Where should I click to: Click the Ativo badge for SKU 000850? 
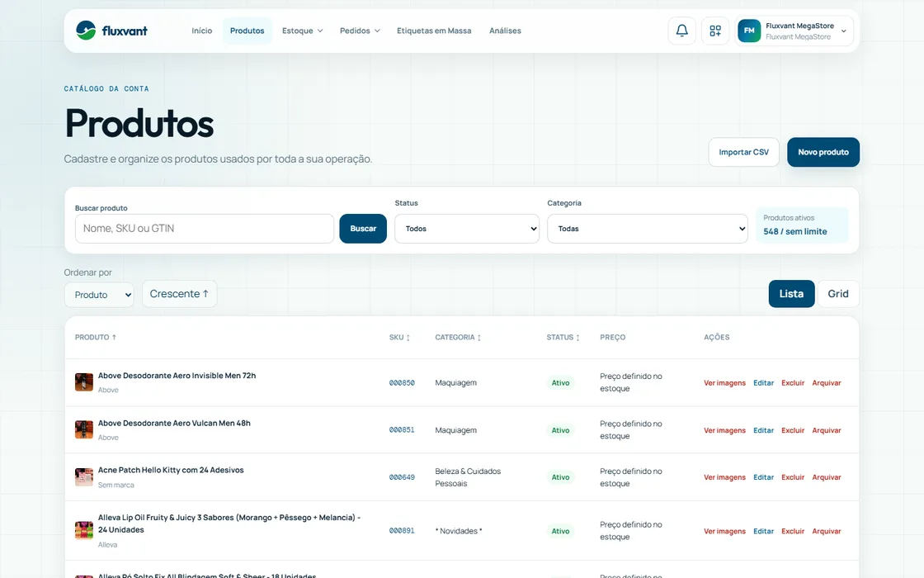(560, 383)
